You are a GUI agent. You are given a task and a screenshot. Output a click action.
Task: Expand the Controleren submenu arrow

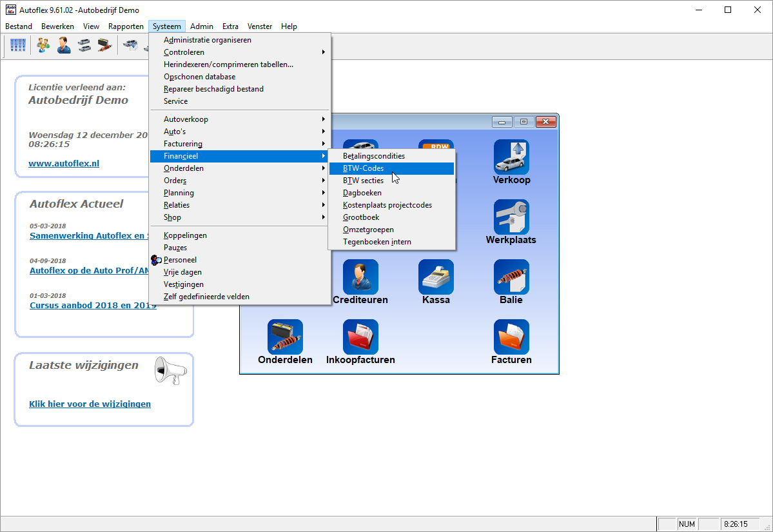(324, 52)
